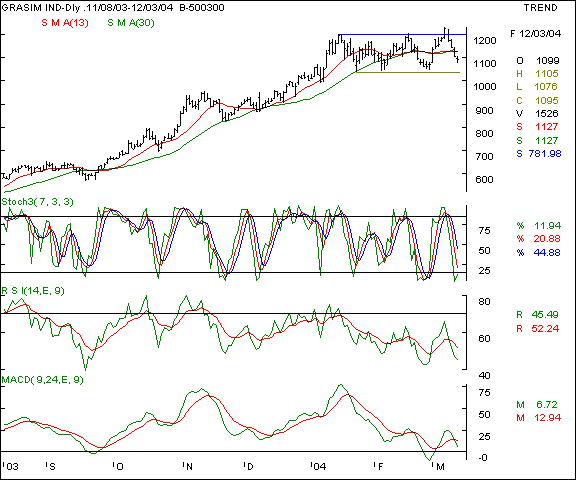Click the F month marker on the time axis
Viewport: 576px width, 480px height.
(379, 467)
